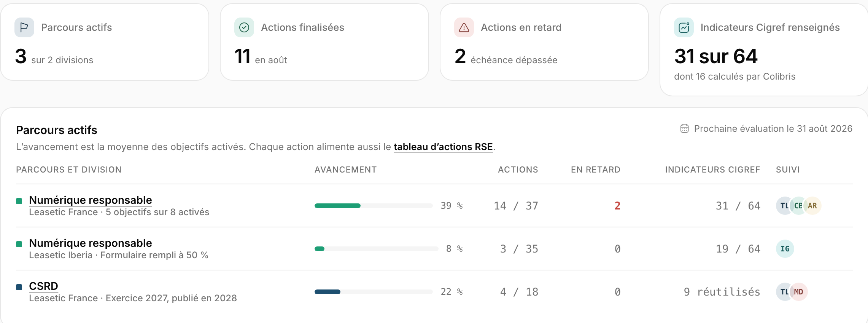The width and height of the screenshot is (868, 323).
Task: Click the chart icon for Indicateurs Cigref renseignés
Action: tap(684, 27)
